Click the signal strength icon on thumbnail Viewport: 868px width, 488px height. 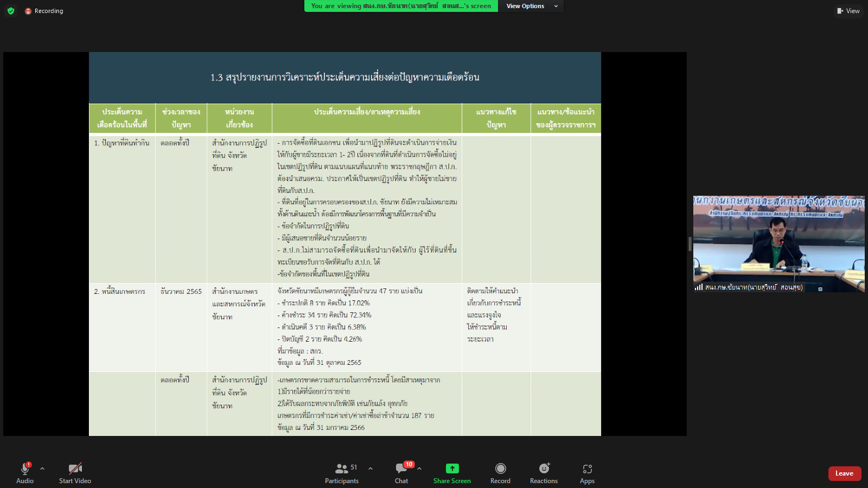click(699, 287)
